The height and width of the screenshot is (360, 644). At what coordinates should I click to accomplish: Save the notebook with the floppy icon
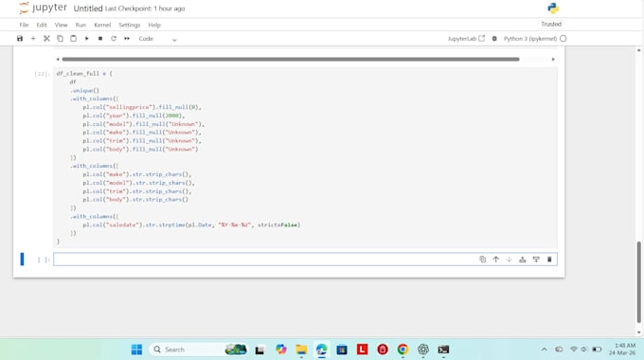[x=20, y=39]
